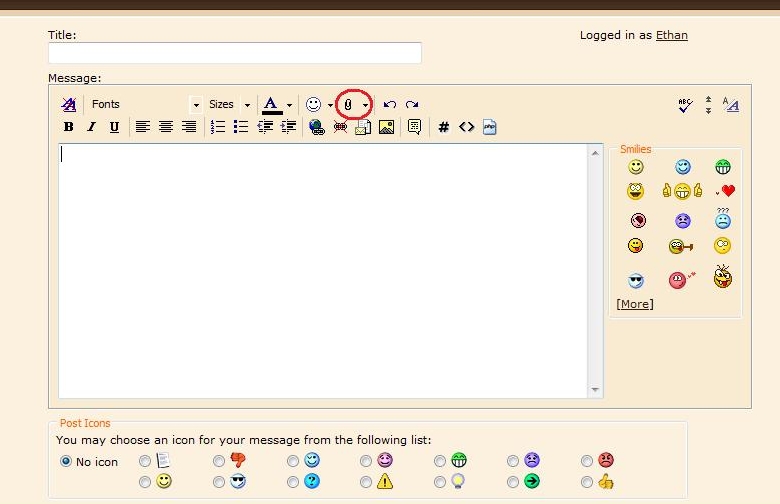
Task: Click the attachment paperclip icon
Action: pos(348,104)
